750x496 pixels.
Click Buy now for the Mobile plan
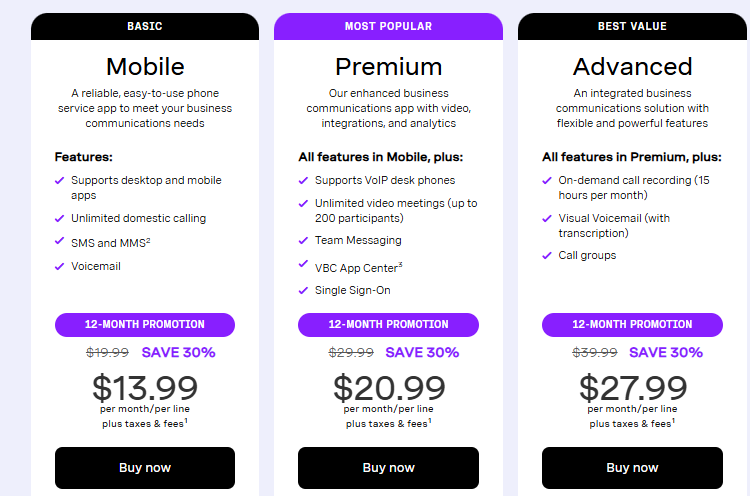click(x=145, y=468)
